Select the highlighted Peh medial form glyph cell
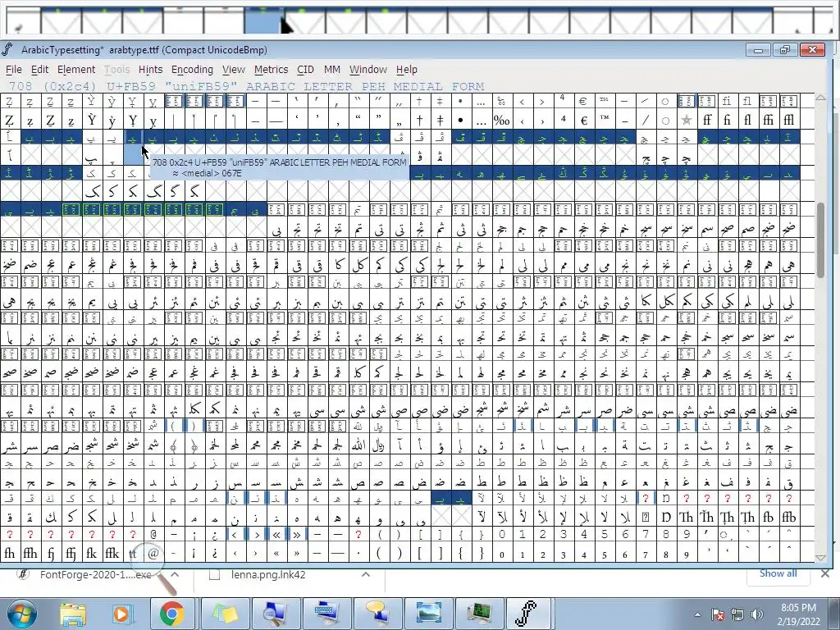Image resolution: width=840 pixels, height=630 pixels. (133, 156)
